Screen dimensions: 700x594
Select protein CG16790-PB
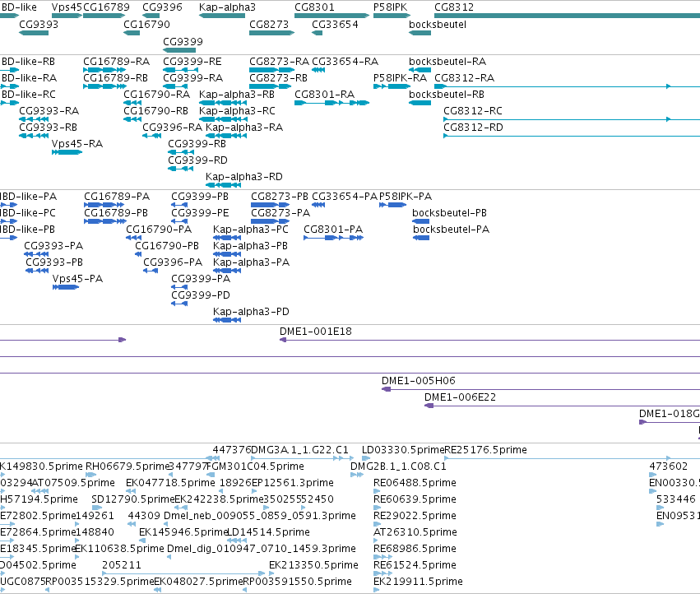pos(167,246)
